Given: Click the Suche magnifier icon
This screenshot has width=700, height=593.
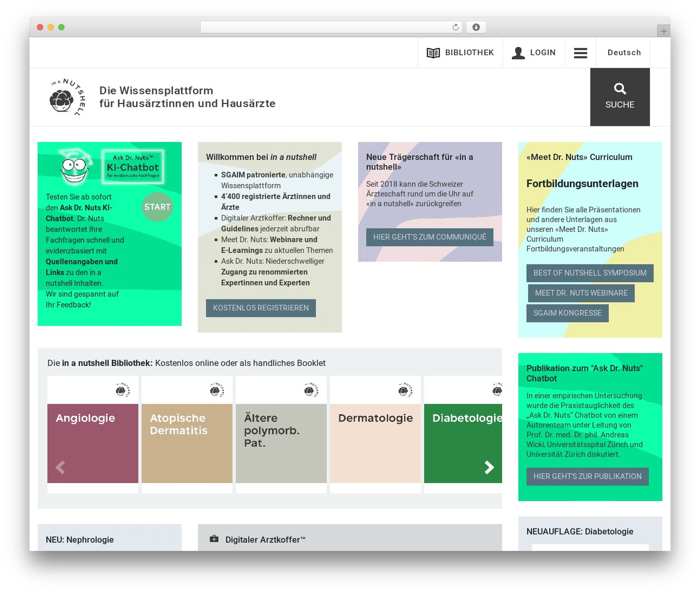Looking at the screenshot, I should click(x=620, y=89).
